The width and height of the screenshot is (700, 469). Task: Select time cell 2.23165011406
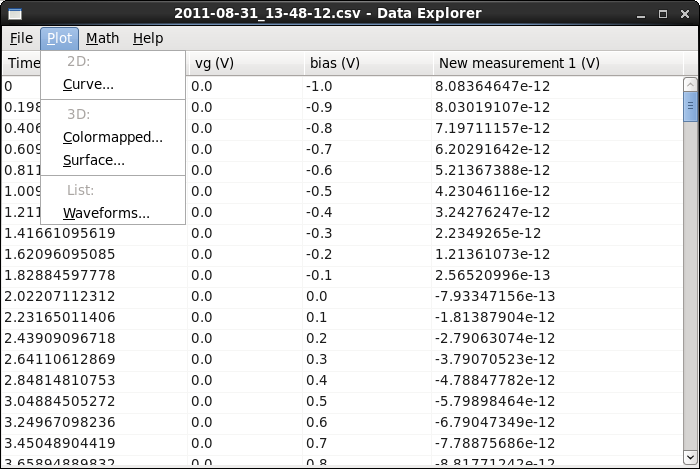click(95, 317)
